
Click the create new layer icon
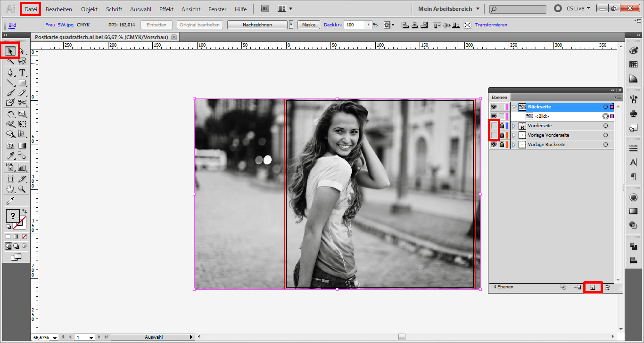(593, 287)
